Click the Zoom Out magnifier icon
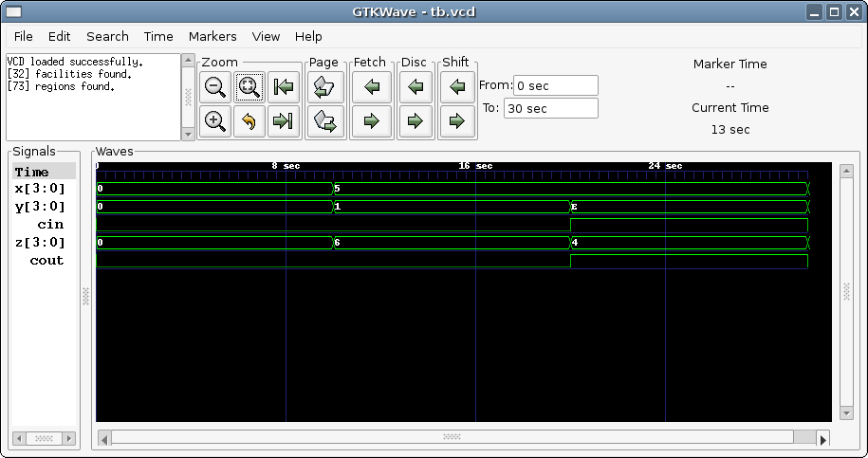The height and width of the screenshot is (458, 868). pos(215,88)
